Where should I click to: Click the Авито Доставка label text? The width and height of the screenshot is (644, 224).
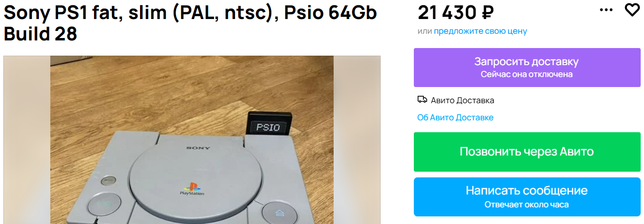pos(462,100)
